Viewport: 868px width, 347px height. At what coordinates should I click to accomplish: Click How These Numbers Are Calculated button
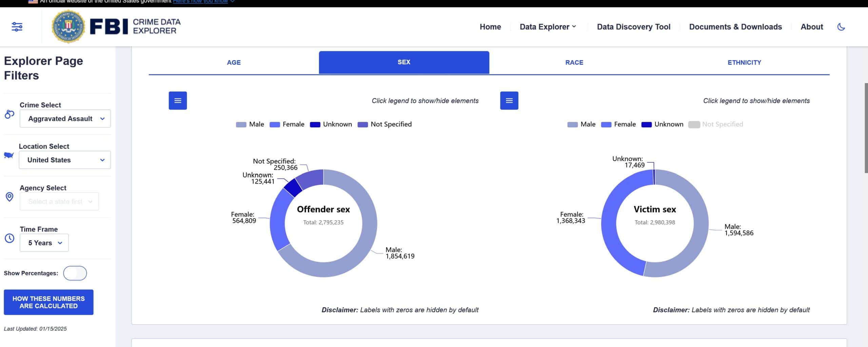[48, 302]
